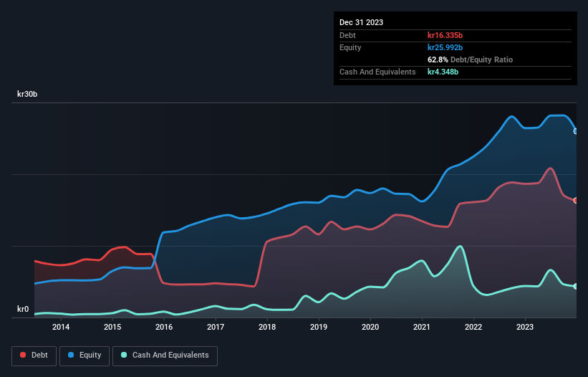Click the 2021 x-axis label
The image size is (588, 377).
click(x=422, y=327)
